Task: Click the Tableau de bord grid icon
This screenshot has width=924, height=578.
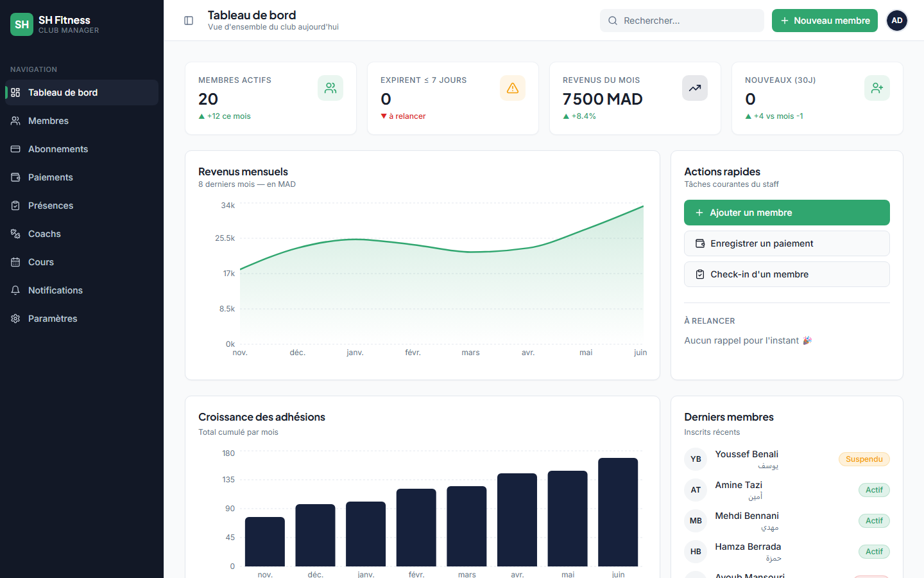Action: (x=15, y=92)
